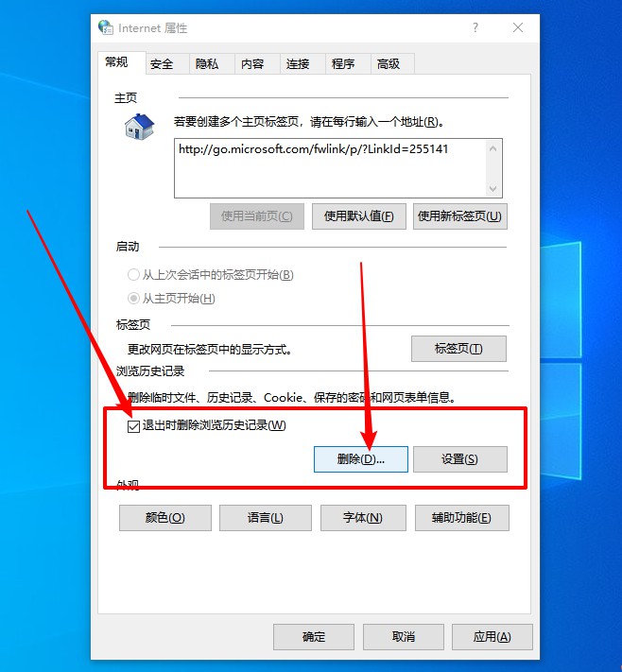Click the 使用当前页(C) button
The height and width of the screenshot is (672, 622).
pyautogui.click(x=257, y=216)
